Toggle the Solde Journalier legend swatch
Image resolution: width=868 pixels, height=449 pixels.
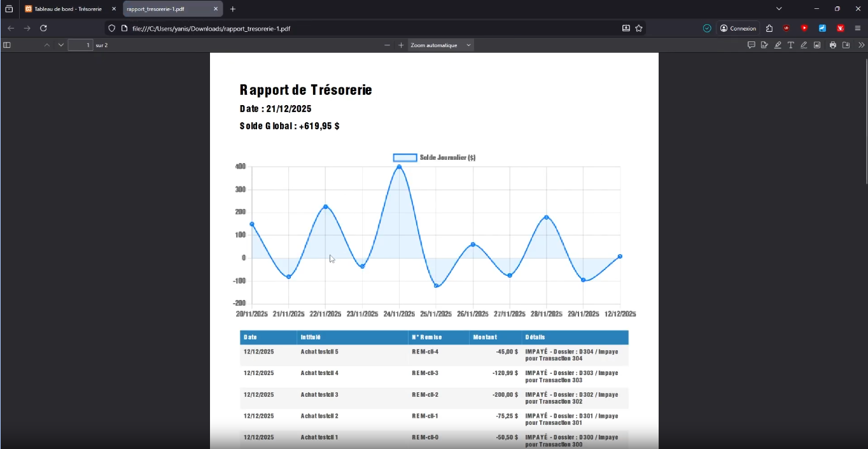[405, 157]
